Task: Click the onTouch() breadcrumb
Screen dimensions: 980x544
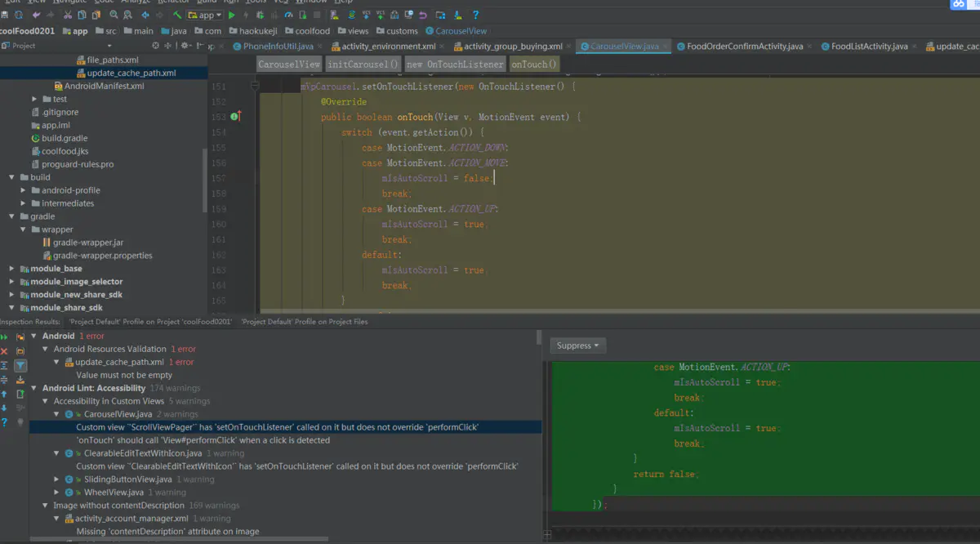Action: (x=534, y=65)
